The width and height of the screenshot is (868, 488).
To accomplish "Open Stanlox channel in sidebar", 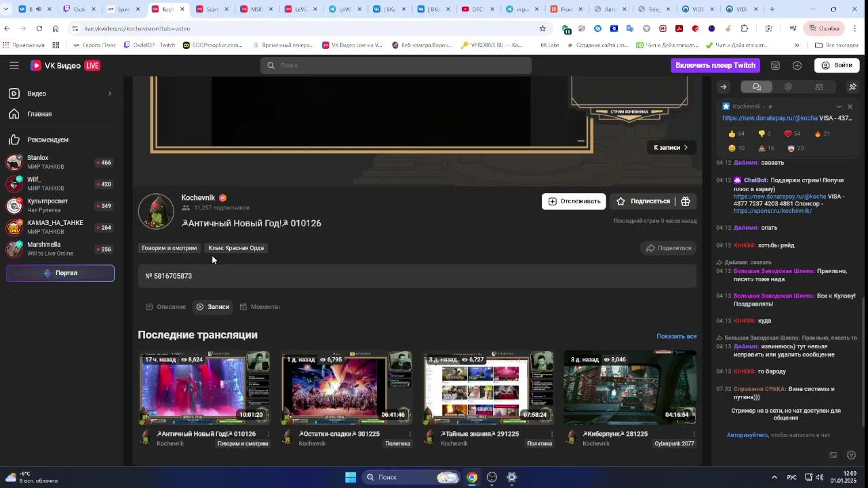I will (x=60, y=163).
